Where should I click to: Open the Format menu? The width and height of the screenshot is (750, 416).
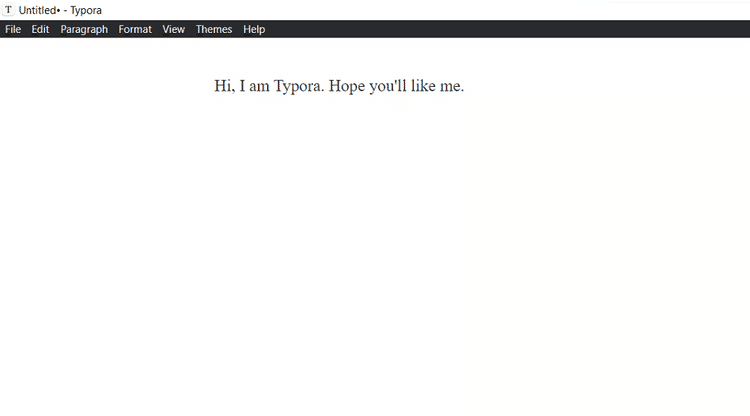135,29
